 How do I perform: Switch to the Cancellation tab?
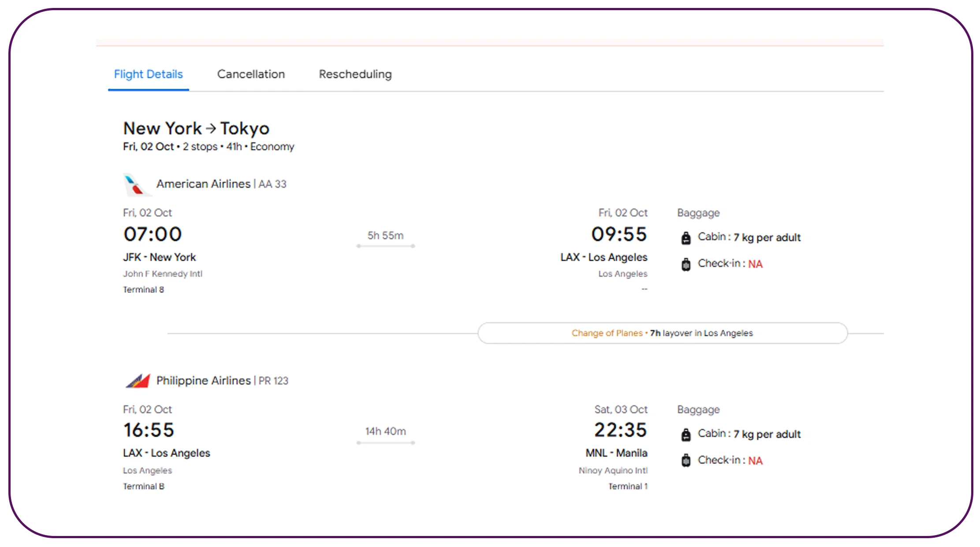tap(251, 74)
